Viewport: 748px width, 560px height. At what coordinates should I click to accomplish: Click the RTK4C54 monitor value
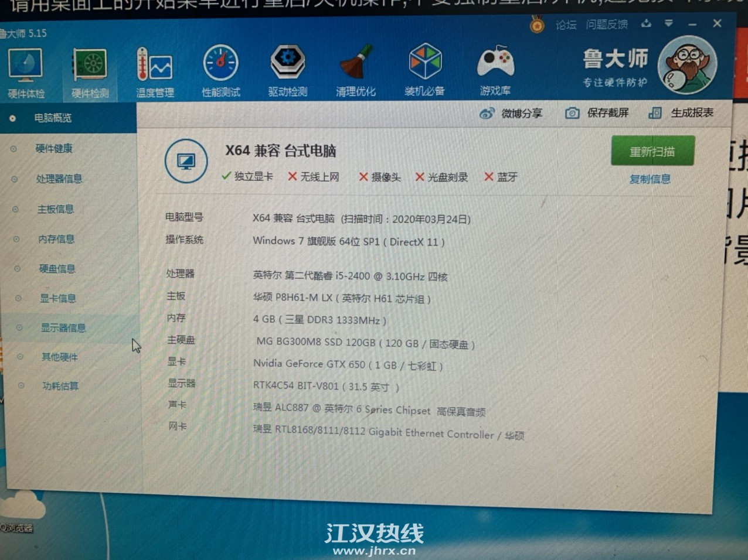pos(327,386)
